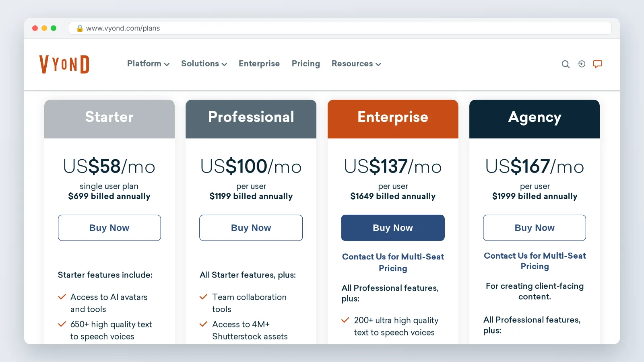The height and width of the screenshot is (362, 644).
Task: Select the dark Agency plan header
Action: [x=535, y=119]
